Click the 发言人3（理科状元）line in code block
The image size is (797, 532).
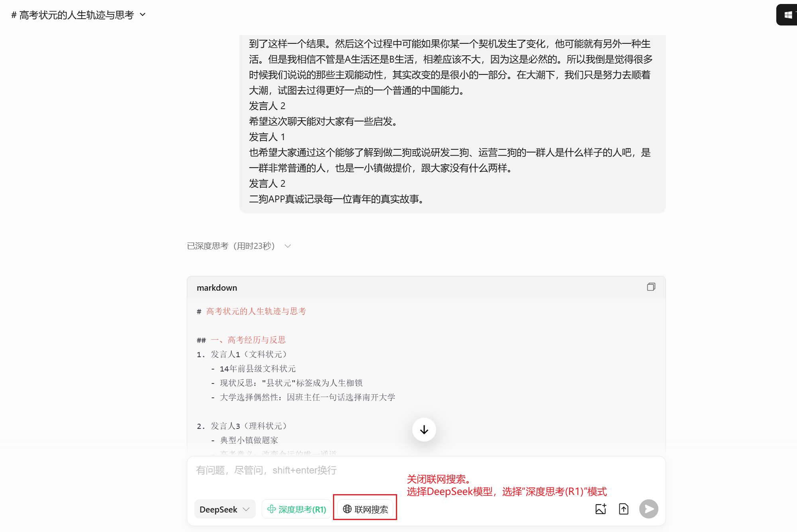(249, 426)
